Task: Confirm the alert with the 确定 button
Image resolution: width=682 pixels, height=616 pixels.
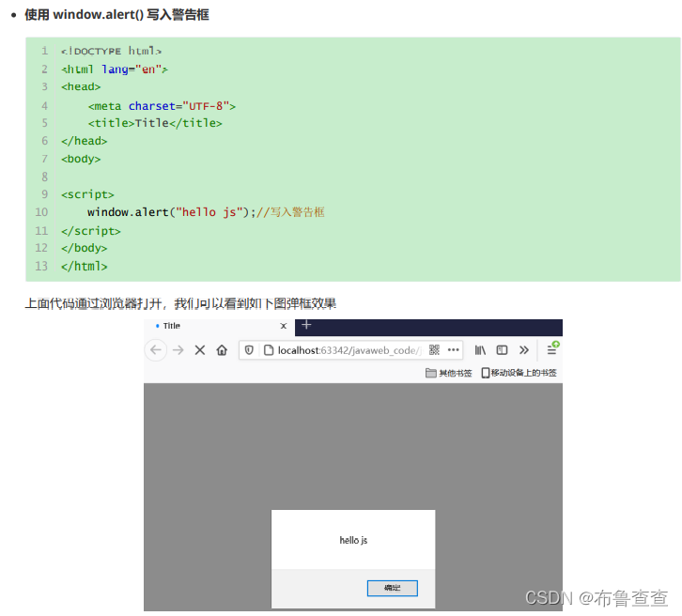Action: tap(393, 588)
